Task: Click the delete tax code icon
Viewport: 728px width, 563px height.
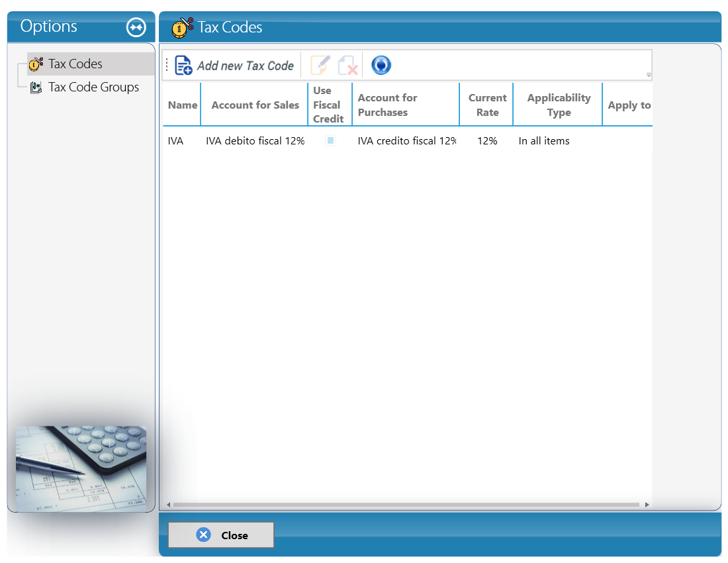Action: 347,65
